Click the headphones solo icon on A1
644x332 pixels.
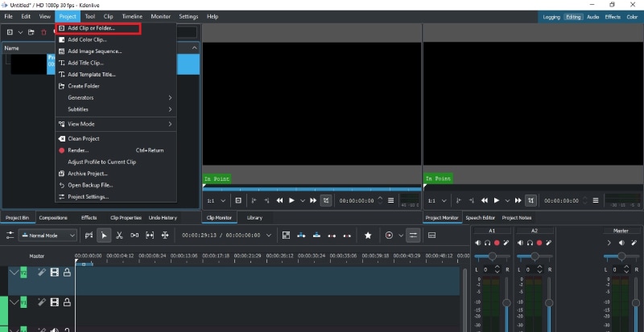pos(488,243)
